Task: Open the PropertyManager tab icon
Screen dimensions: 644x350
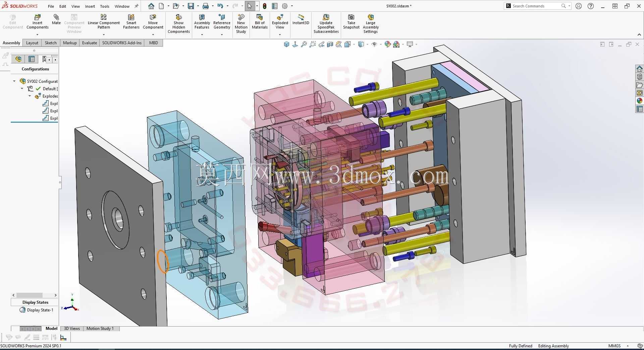Action: tap(32, 59)
